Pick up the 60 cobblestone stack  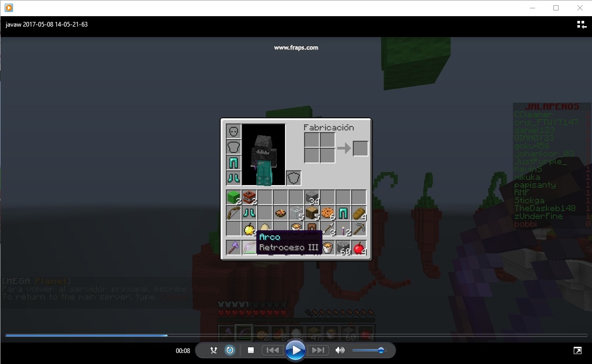(343, 248)
